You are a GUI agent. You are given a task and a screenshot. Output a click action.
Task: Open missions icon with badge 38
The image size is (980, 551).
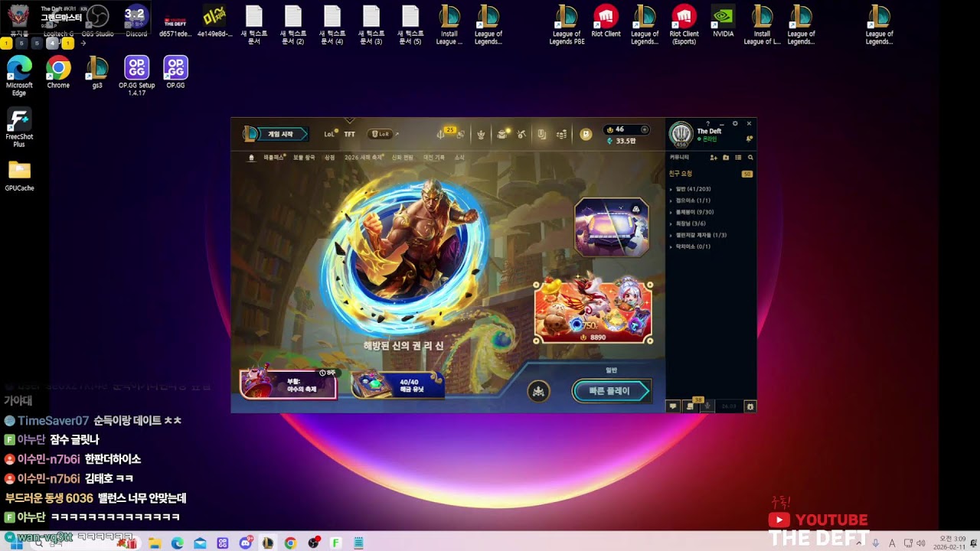(691, 406)
